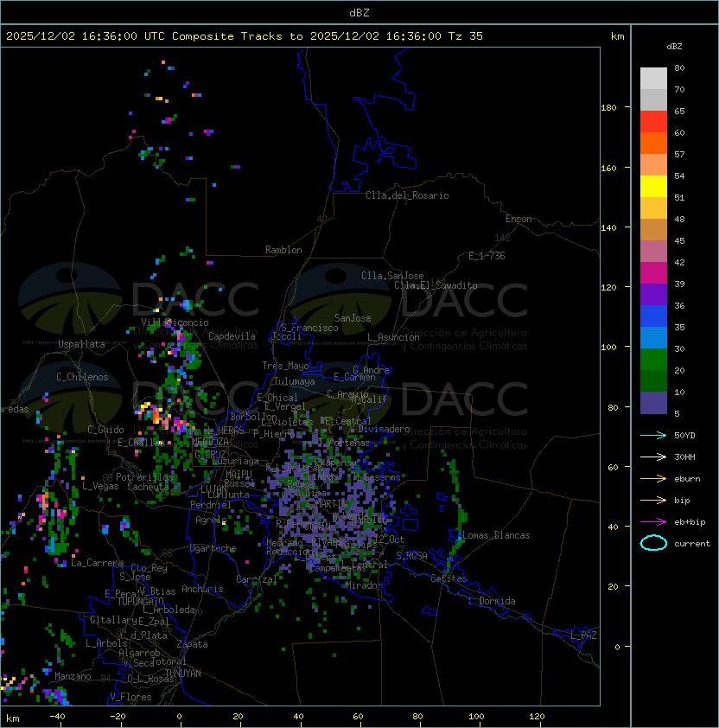The width and height of the screenshot is (719, 728).
Task: Select the magenta 42 dBZ color swatch
Action: click(x=653, y=272)
